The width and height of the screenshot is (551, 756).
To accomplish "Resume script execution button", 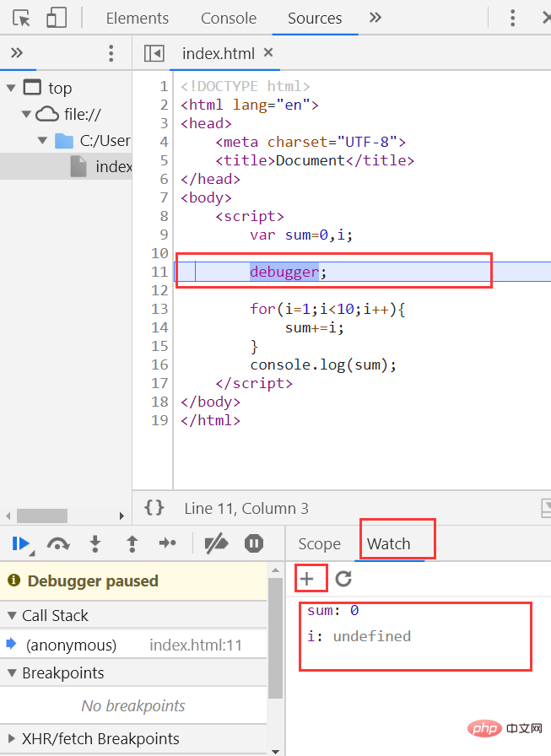I will click(22, 544).
